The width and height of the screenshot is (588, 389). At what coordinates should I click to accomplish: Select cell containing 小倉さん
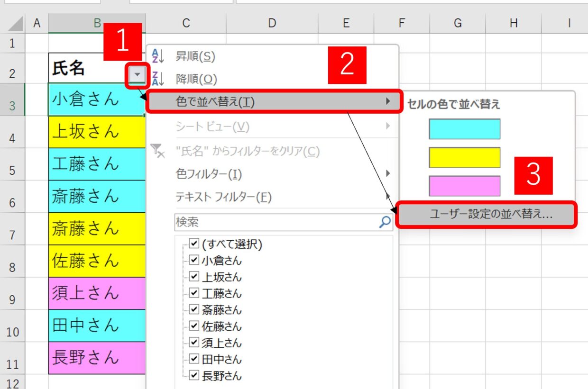(97, 99)
